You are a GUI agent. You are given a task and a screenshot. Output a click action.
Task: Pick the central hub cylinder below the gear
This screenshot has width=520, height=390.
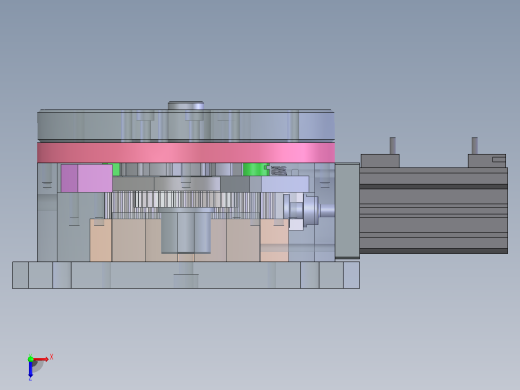[x=186, y=230]
